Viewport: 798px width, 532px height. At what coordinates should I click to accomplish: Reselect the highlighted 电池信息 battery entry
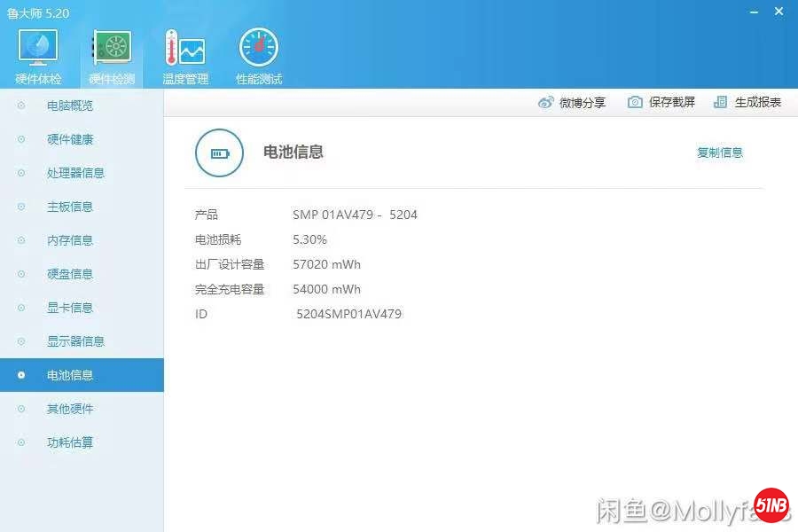(x=71, y=375)
